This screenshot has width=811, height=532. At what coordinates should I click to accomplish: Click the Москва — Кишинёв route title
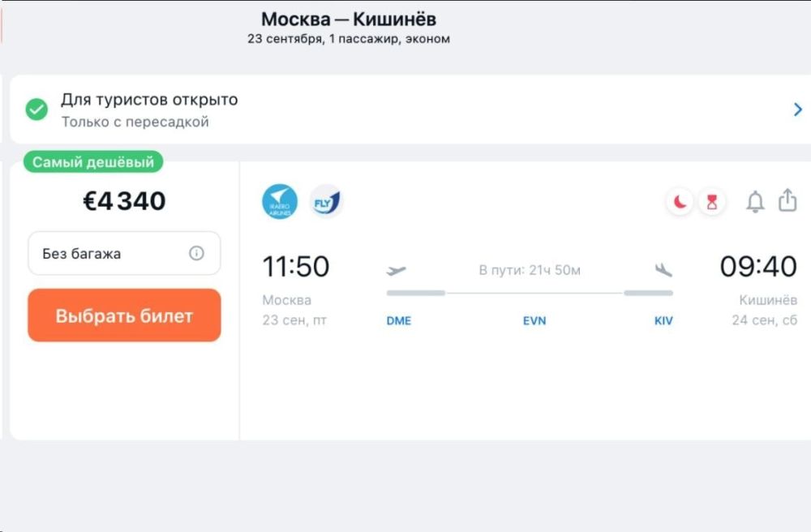pyautogui.click(x=349, y=19)
